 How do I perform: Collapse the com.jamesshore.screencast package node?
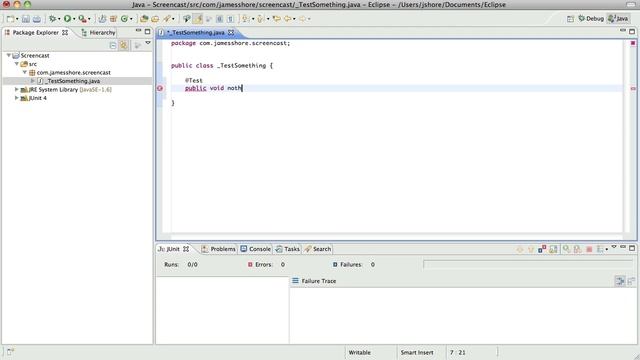pos(25,72)
